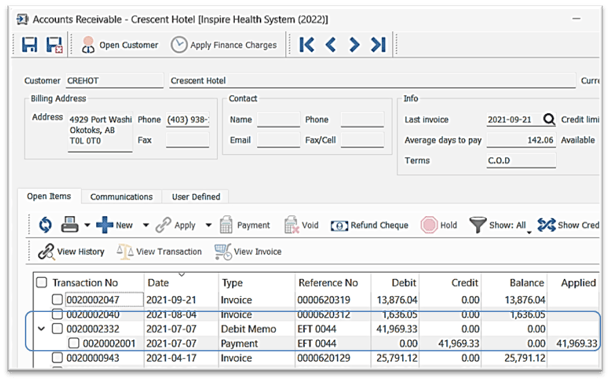
Task: Click the Contact Fax/Cell field
Action: pyautogui.click(x=362, y=140)
